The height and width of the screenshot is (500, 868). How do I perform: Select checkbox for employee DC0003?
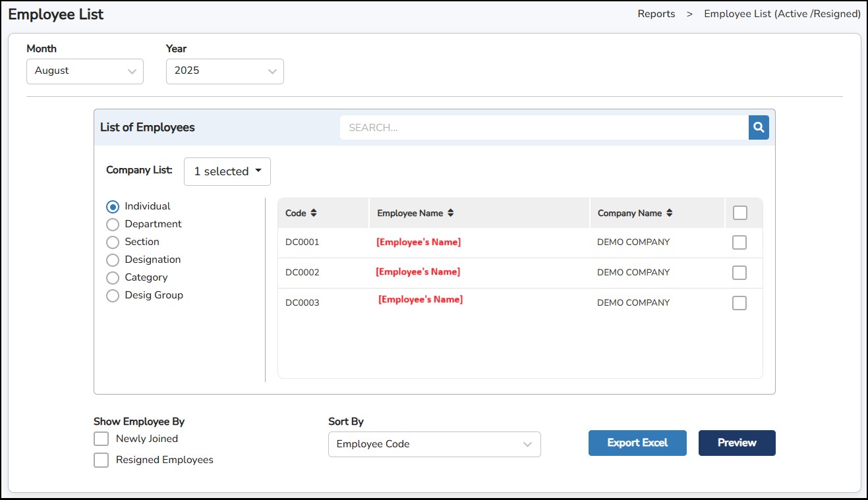pos(739,303)
